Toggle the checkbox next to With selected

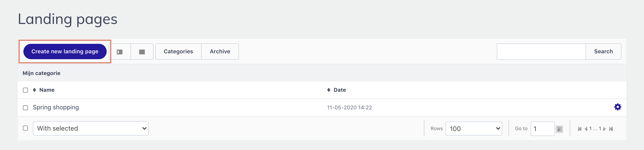25,128
